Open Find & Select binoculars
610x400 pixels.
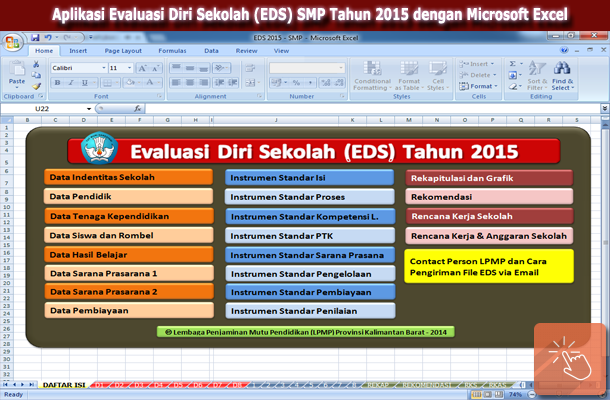563,76
